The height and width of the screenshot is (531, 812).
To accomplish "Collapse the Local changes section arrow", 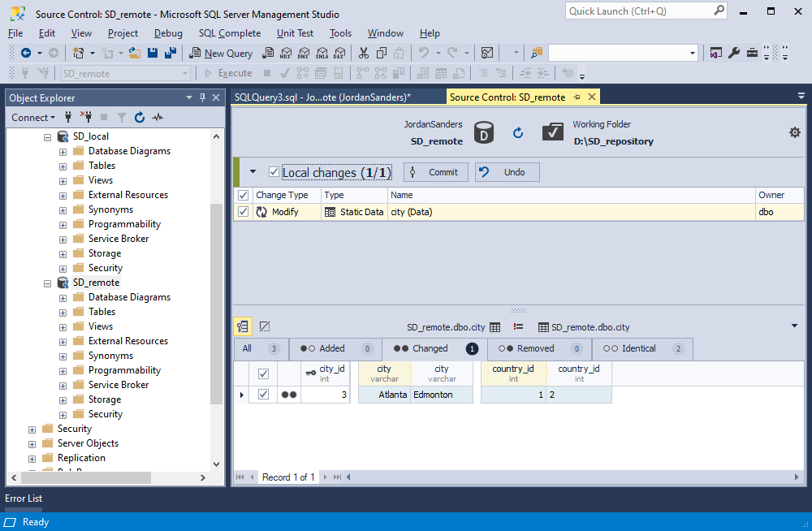I will pyautogui.click(x=253, y=171).
